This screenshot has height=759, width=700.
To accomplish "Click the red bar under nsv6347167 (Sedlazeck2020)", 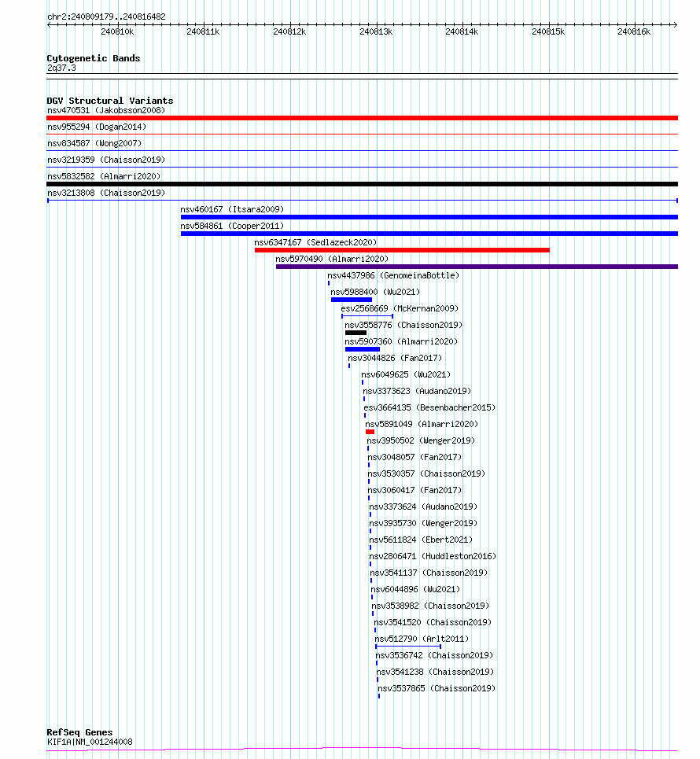I will coord(402,250).
